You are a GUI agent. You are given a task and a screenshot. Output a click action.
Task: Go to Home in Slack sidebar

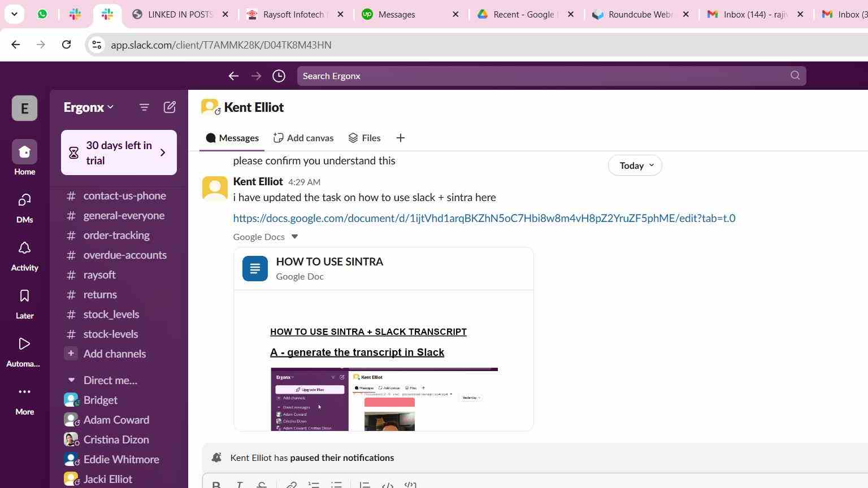[24, 158]
